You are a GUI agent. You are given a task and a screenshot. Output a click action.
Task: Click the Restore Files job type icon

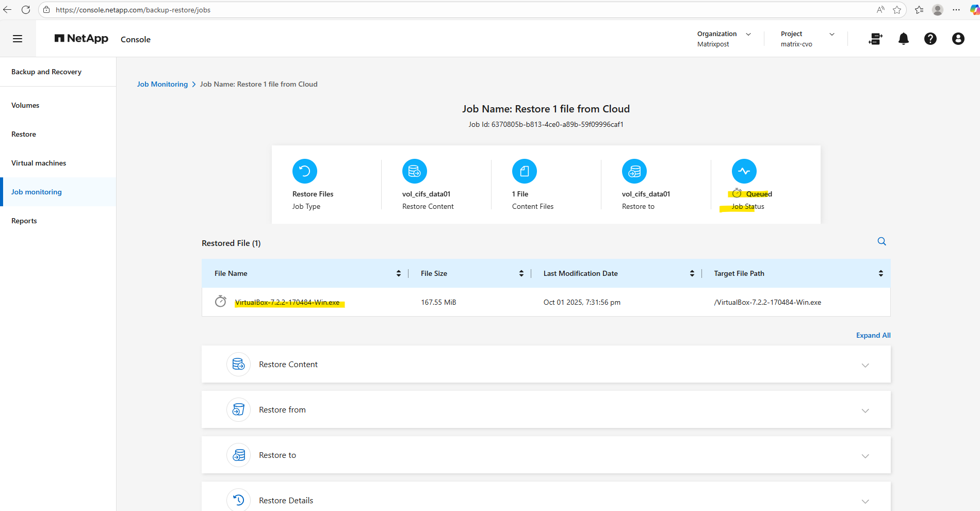click(x=304, y=171)
